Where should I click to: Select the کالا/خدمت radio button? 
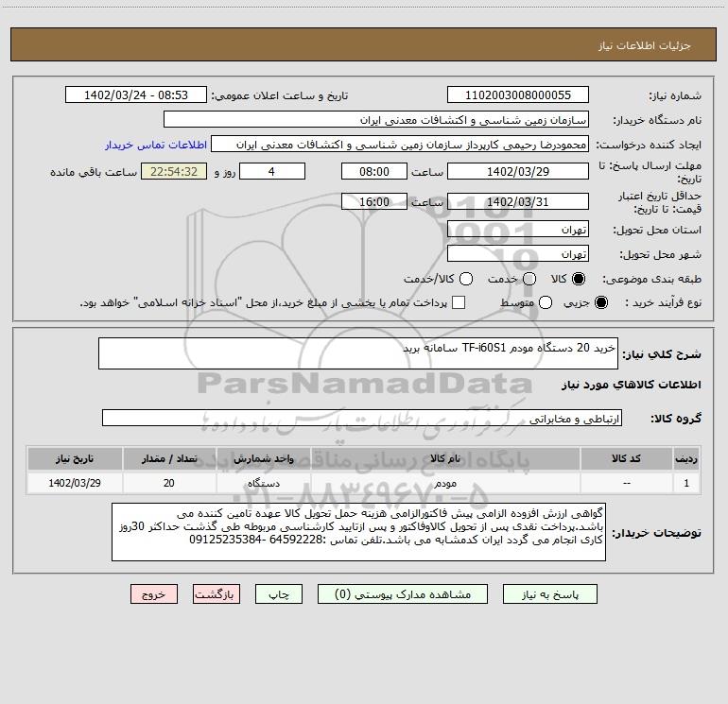(x=466, y=279)
